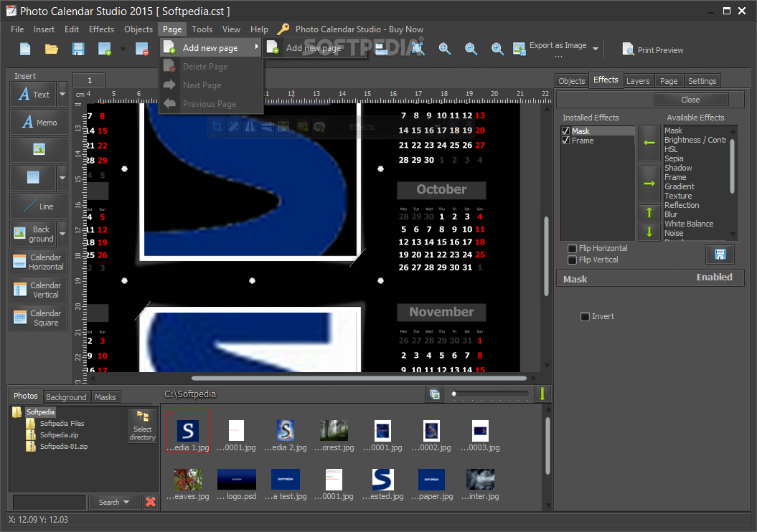This screenshot has width=757, height=532.
Task: Insert a Calendar Vertical object
Action: (x=39, y=290)
